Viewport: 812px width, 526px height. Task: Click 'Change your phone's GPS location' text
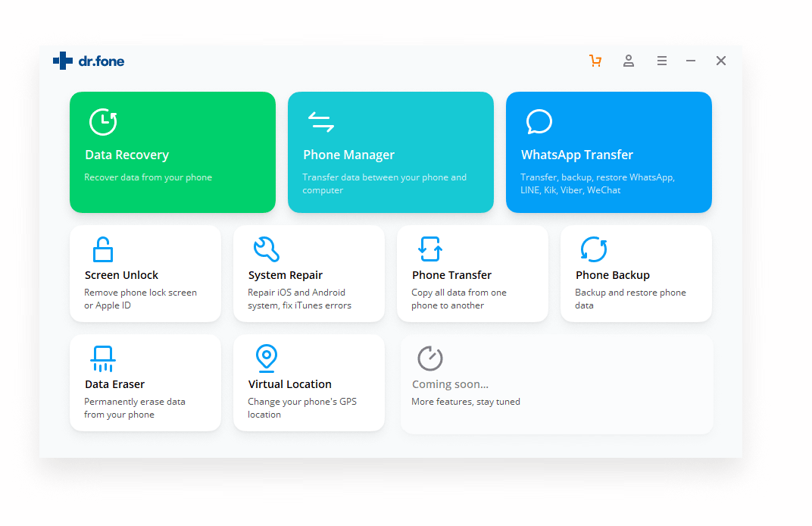point(302,409)
